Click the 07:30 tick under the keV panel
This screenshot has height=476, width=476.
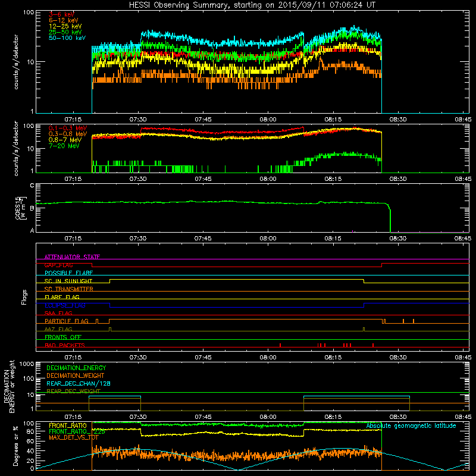click(138, 120)
